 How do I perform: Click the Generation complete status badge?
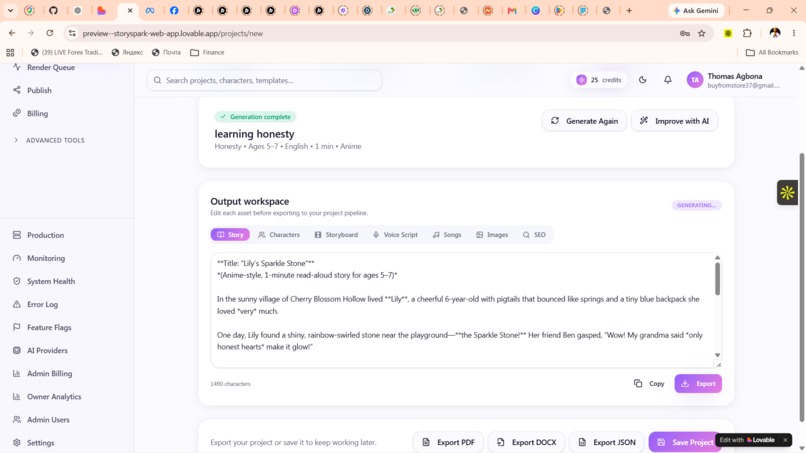pyautogui.click(x=255, y=117)
